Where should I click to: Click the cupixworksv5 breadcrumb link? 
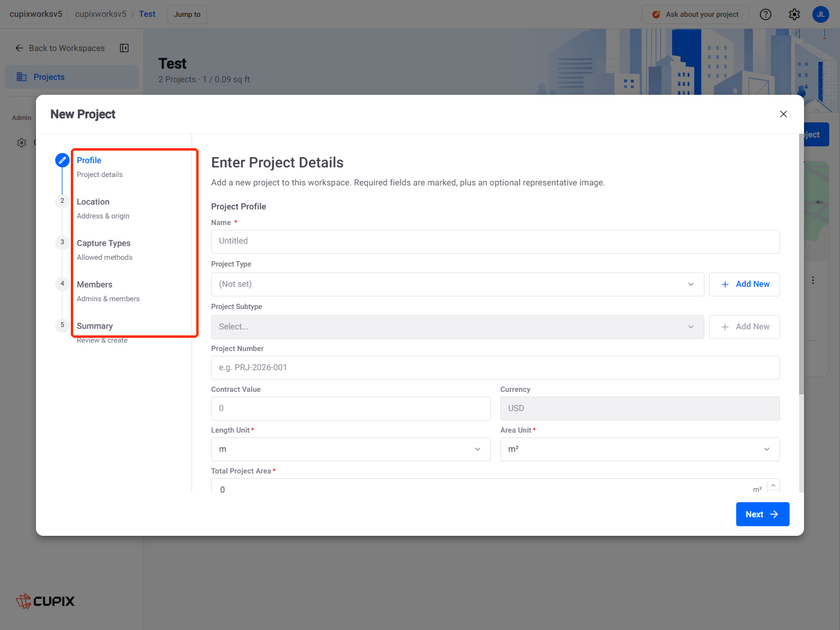click(x=101, y=14)
